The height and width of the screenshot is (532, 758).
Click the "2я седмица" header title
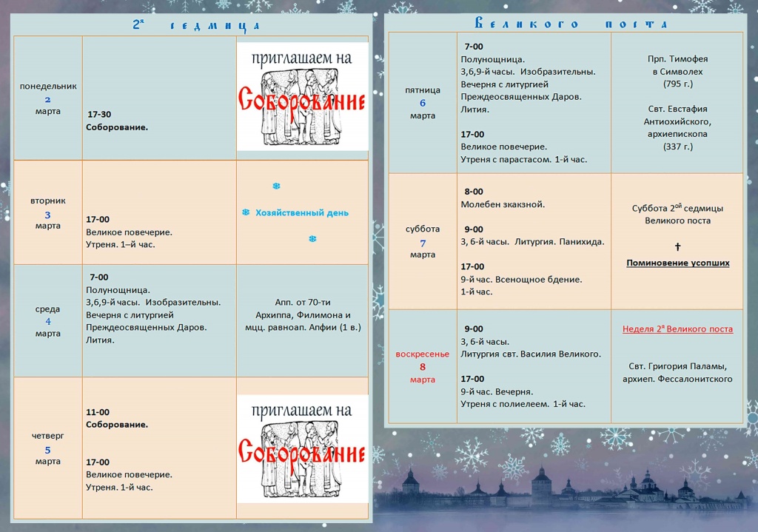coord(195,25)
